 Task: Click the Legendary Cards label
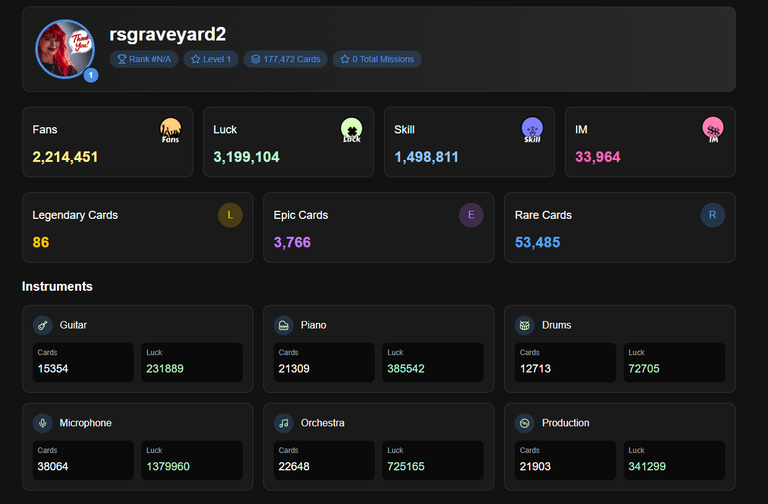click(x=75, y=216)
